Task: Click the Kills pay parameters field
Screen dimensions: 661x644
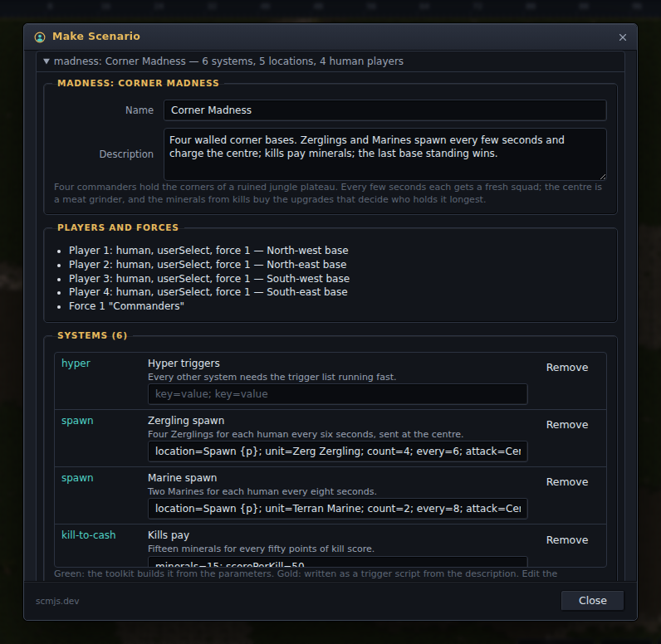Action: tap(337, 562)
